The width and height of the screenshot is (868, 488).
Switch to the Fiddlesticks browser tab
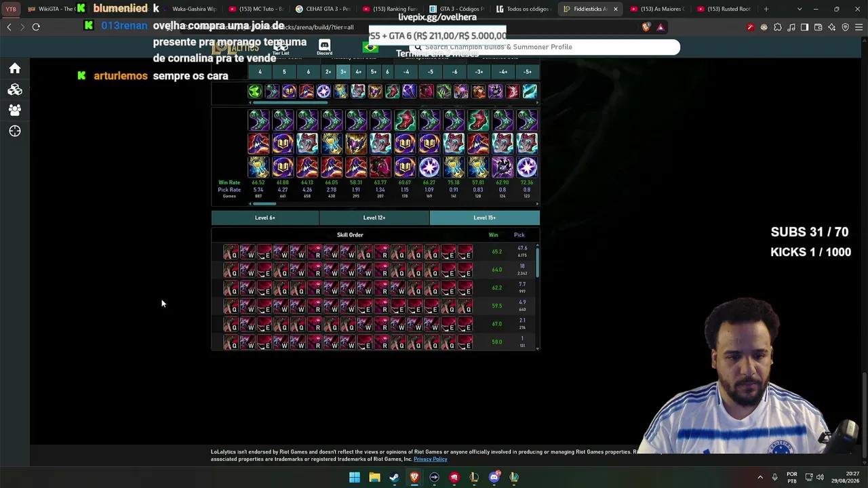(x=589, y=9)
